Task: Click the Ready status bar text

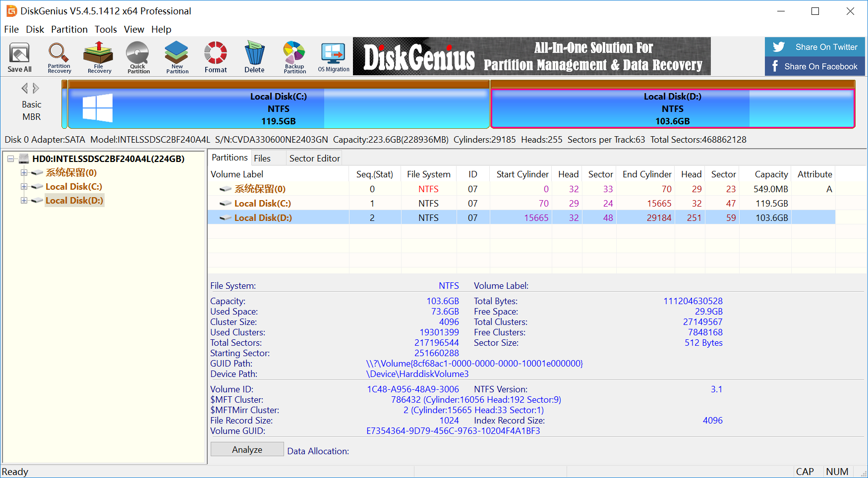Action: (x=15, y=472)
